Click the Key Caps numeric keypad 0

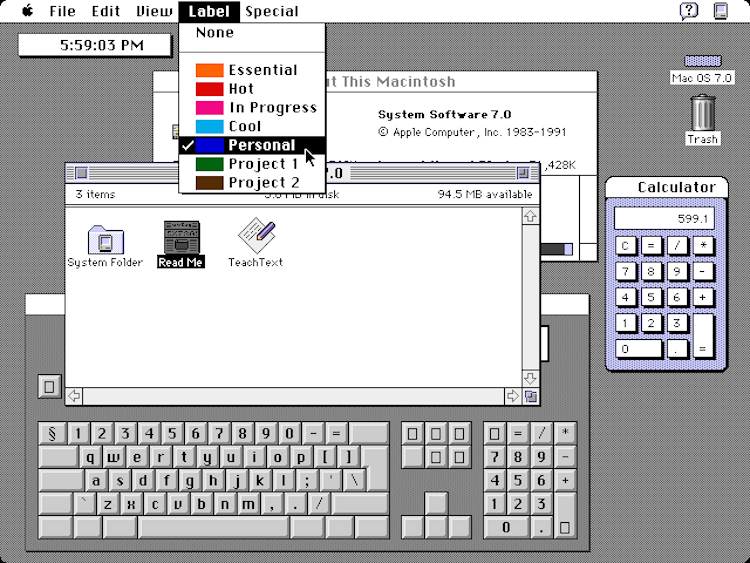click(x=506, y=528)
